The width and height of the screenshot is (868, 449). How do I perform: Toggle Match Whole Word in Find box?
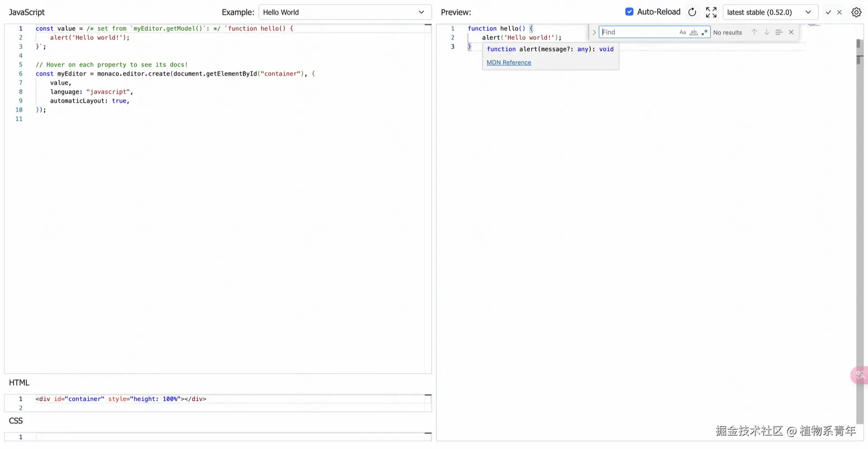(x=693, y=32)
